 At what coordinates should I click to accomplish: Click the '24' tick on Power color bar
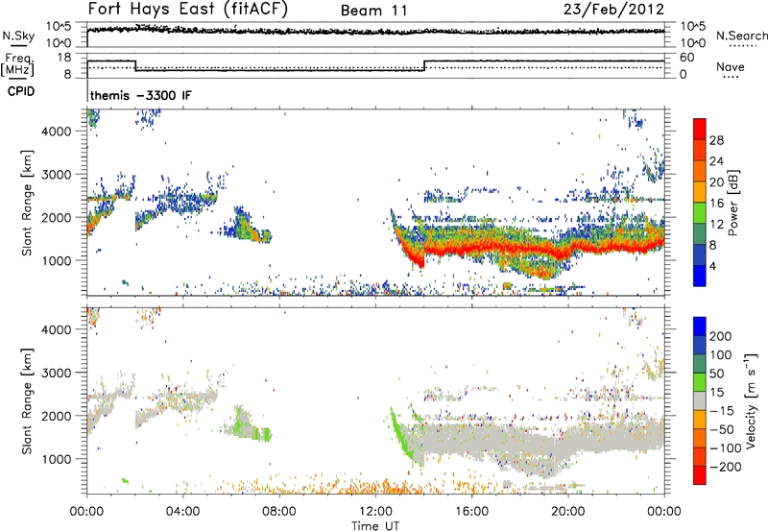point(716,161)
